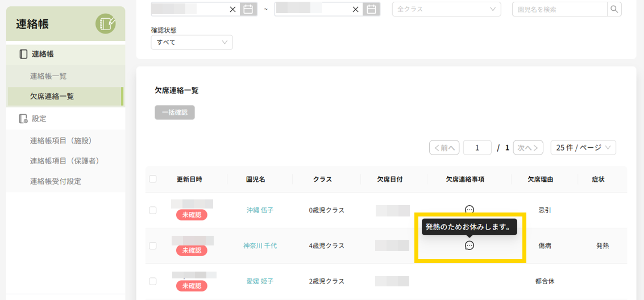Open 連絡帳項目（施設） in the sidebar
The height and width of the screenshot is (300, 644).
[61, 140]
